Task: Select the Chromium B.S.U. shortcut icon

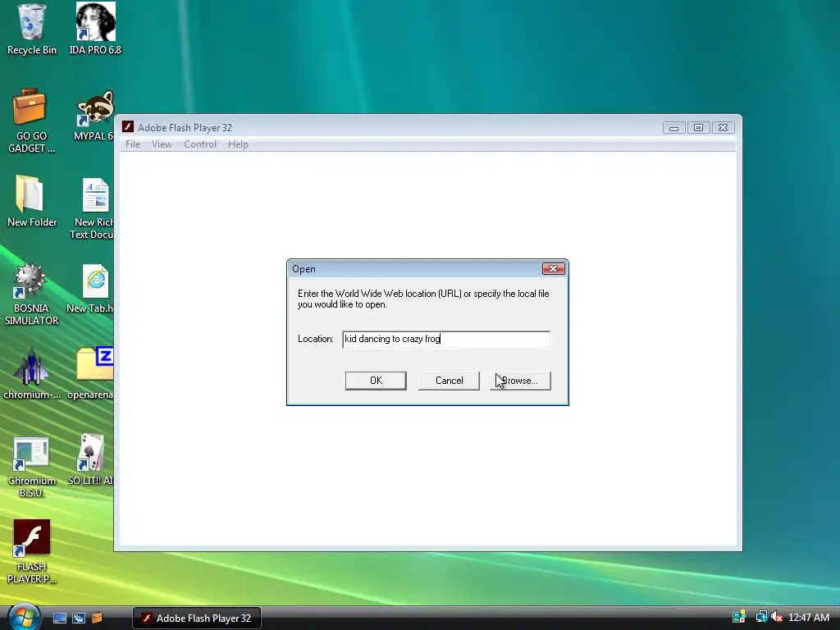Action: coord(30,454)
